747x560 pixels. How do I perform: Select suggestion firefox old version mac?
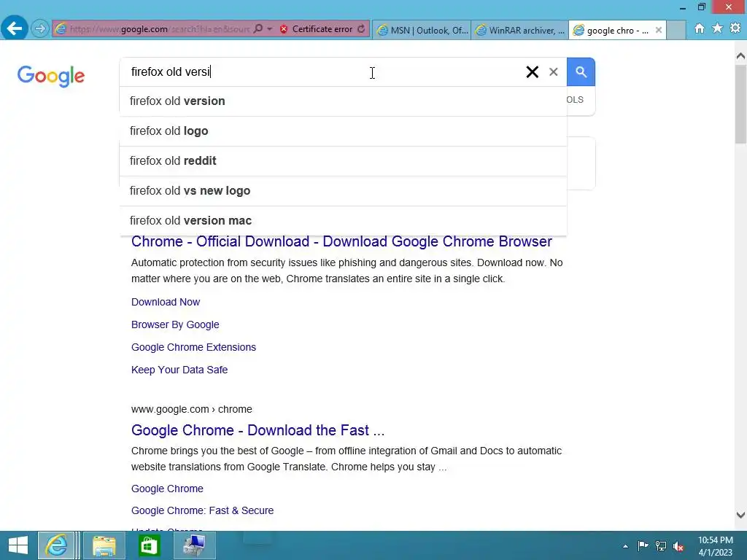click(x=343, y=221)
